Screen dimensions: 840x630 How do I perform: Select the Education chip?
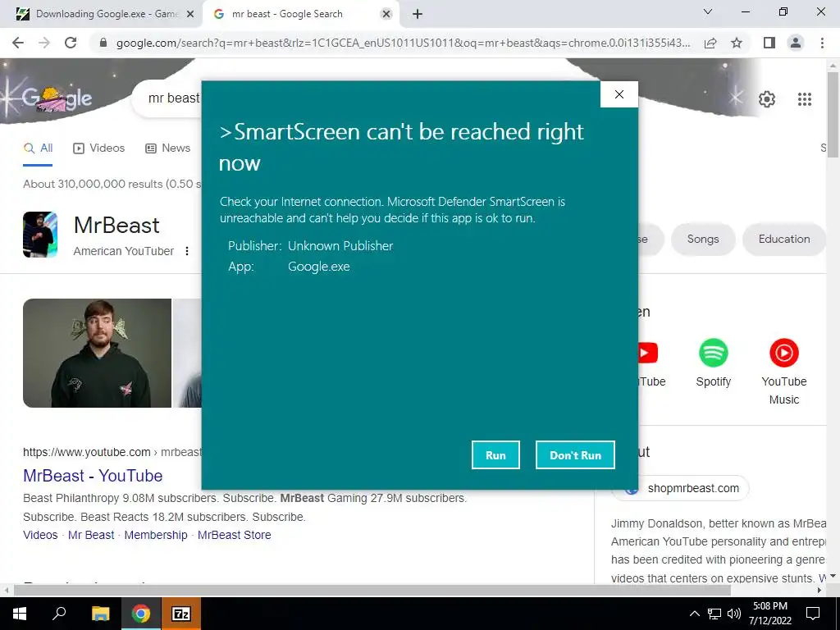tap(783, 239)
